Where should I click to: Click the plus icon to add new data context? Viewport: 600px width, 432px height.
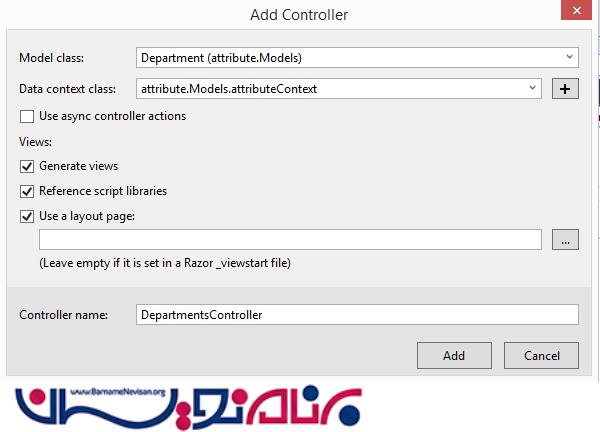(x=565, y=89)
